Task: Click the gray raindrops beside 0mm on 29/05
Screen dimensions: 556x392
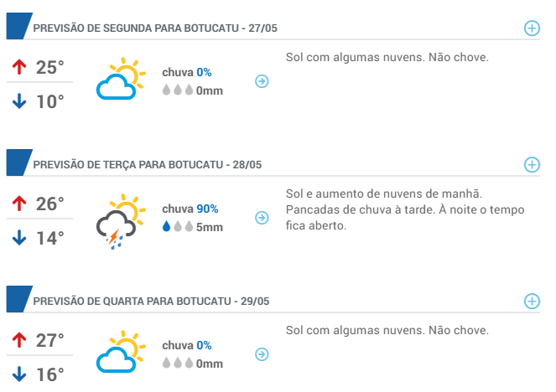Action: (178, 363)
